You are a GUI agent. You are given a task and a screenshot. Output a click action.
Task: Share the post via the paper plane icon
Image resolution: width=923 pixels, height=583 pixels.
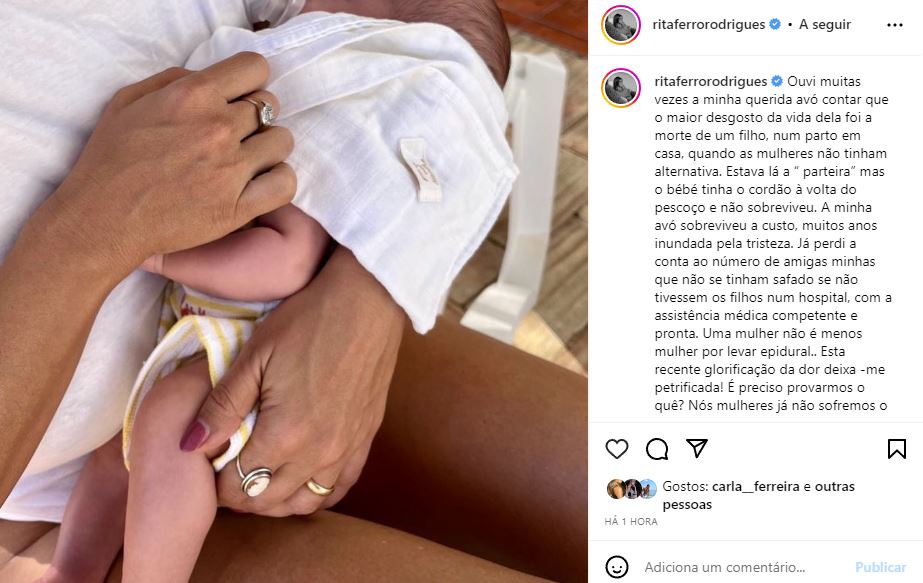click(696, 449)
